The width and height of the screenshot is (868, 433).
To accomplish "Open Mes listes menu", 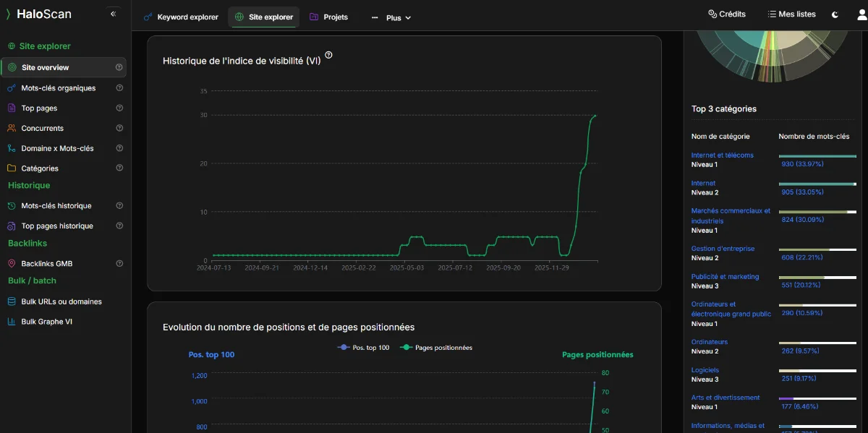I will click(791, 14).
